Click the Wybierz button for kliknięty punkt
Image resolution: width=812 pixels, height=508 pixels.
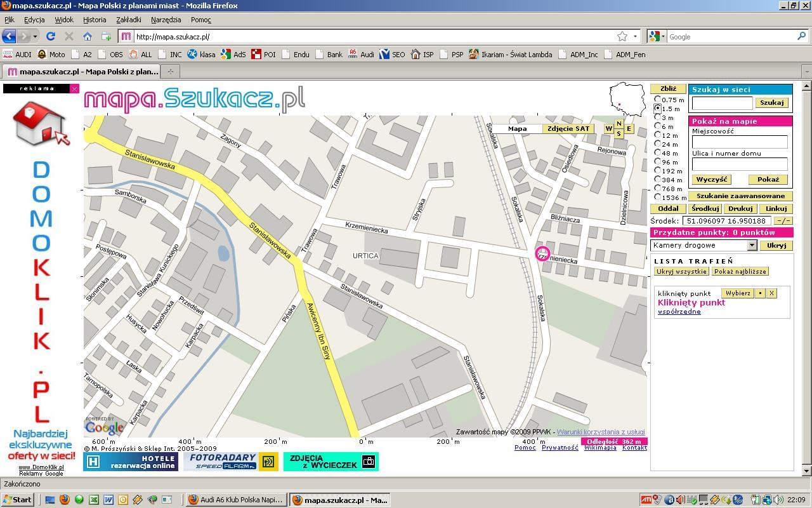click(738, 293)
